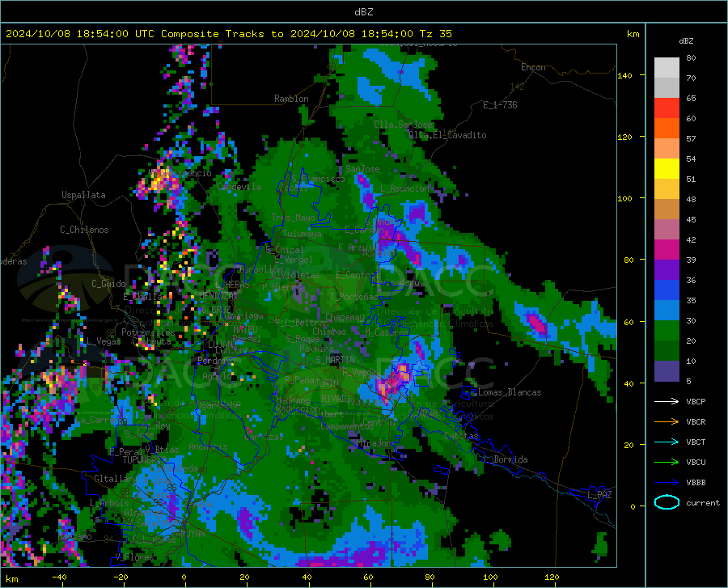Select the light gray 70-80 dBZ swatch
The width and height of the screenshot is (728, 588).
click(667, 68)
